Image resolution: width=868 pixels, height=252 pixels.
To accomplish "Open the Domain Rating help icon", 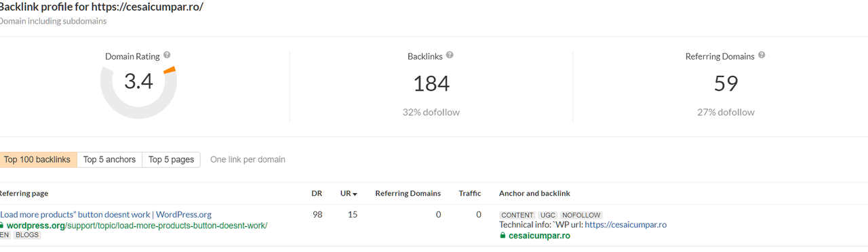I will pyautogui.click(x=167, y=56).
